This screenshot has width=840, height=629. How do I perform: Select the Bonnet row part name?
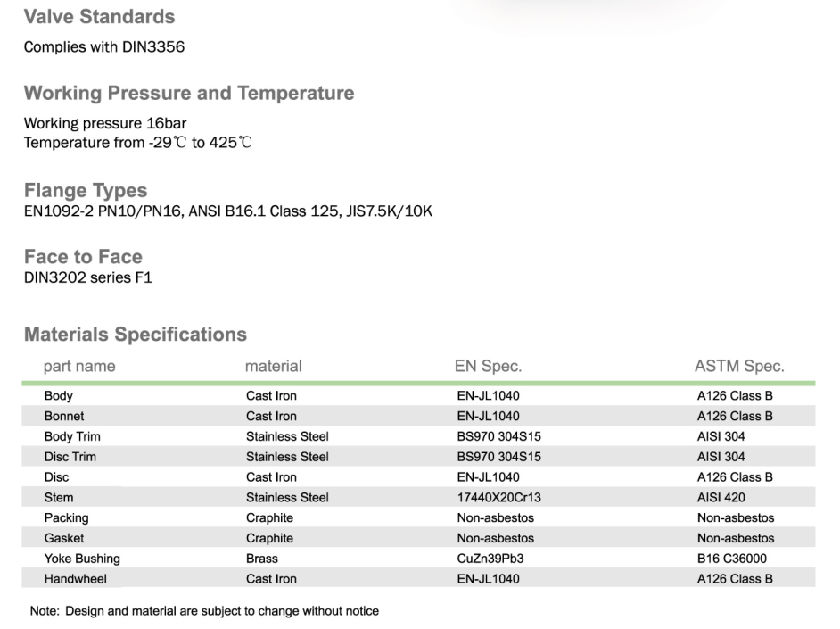click(x=64, y=416)
